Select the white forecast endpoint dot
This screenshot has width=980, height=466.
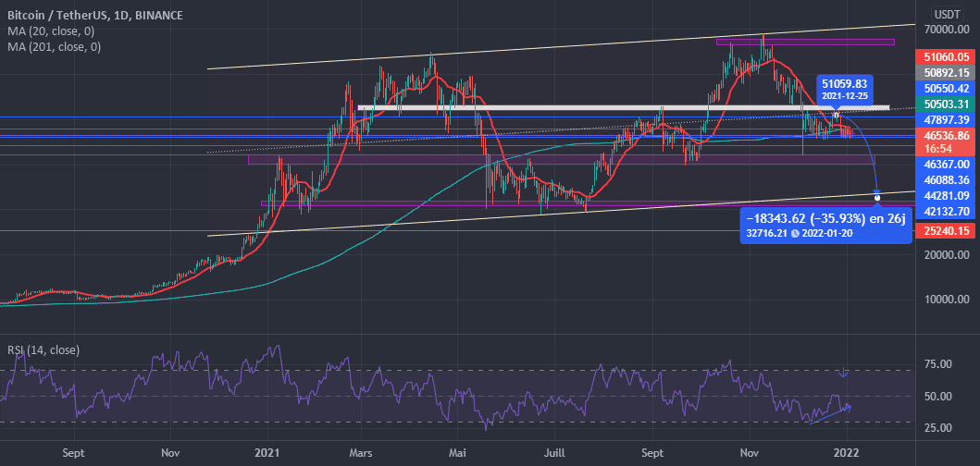pos(877,197)
